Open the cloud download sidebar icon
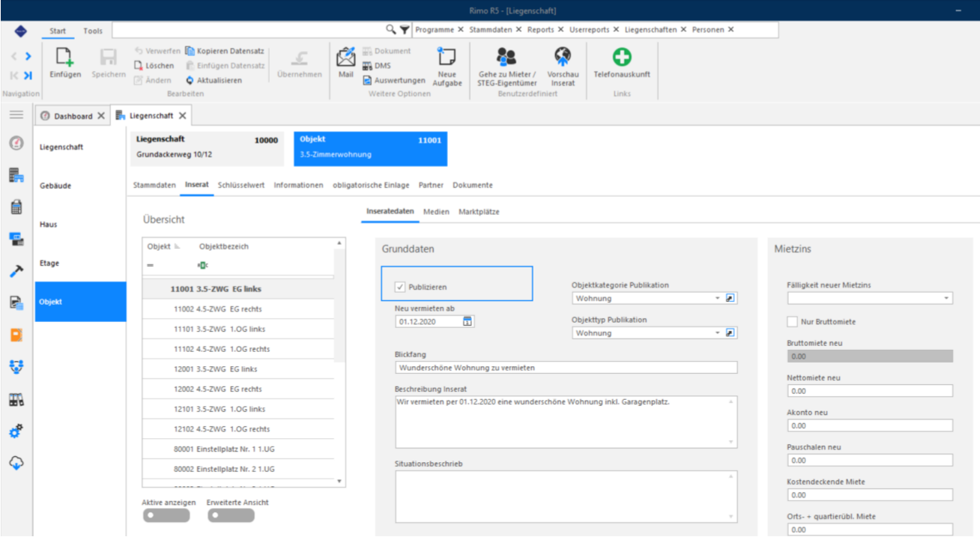Viewport: 980px width, 537px height. click(x=16, y=463)
